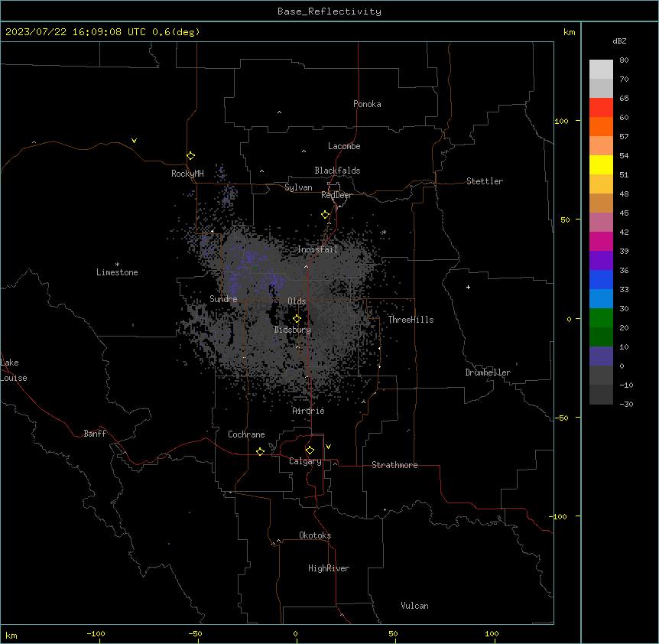Click the -30 dBZ value on the legend
This screenshot has height=644, width=659.
tap(626, 405)
